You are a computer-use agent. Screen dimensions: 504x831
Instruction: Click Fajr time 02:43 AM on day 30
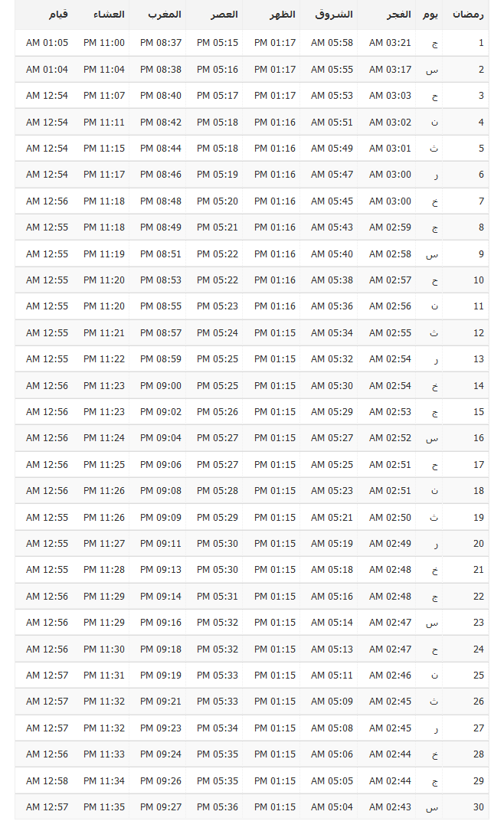point(390,807)
